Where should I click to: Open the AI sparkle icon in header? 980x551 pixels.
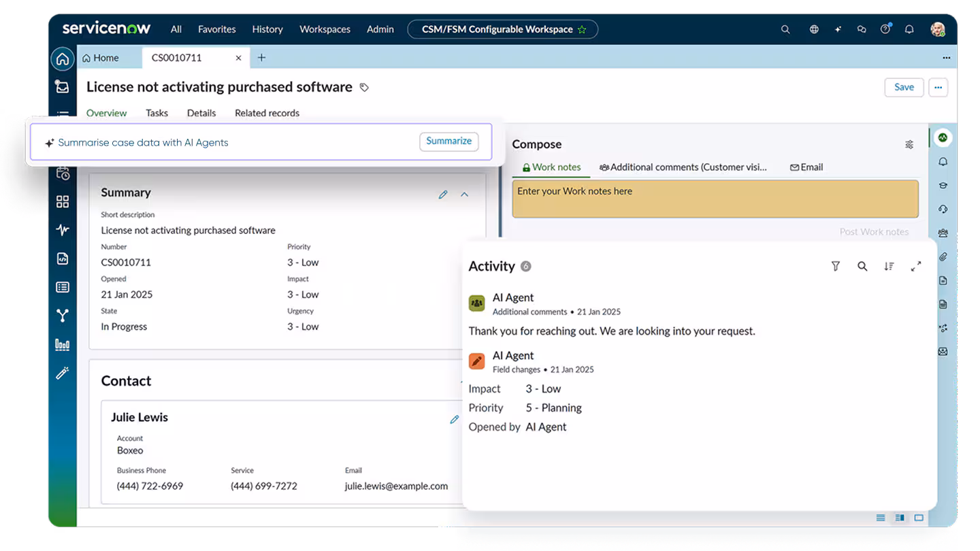click(x=838, y=29)
